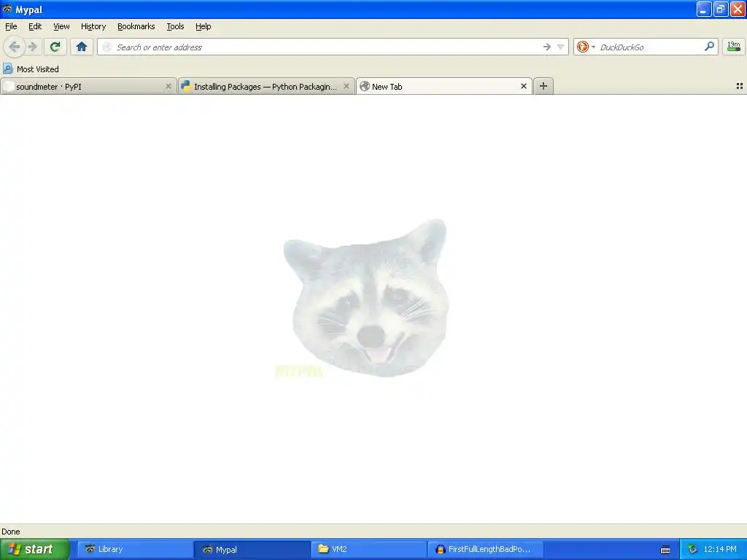Viewport: 747px width, 560px height.
Task: Close the New Tab tab
Action: point(524,86)
